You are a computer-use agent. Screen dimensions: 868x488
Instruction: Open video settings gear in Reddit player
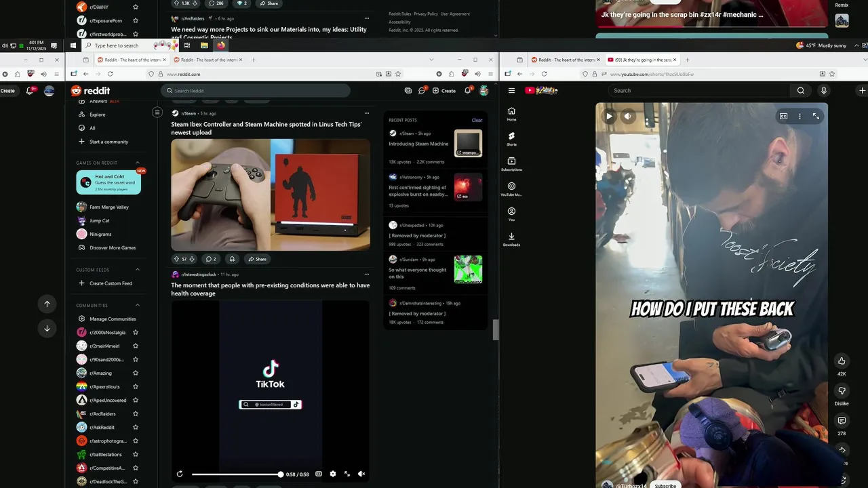pos(332,474)
